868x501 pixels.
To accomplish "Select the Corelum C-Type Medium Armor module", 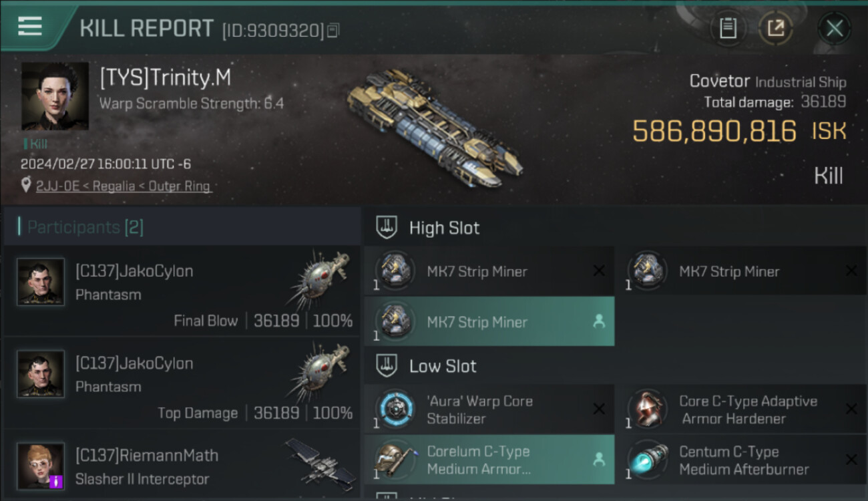I will point(489,460).
